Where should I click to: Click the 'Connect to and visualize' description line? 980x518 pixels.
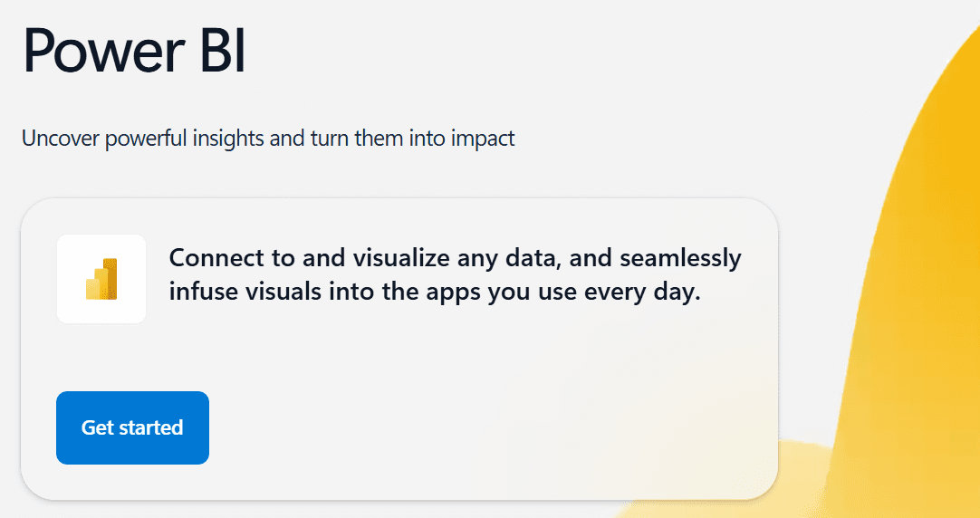(455, 258)
